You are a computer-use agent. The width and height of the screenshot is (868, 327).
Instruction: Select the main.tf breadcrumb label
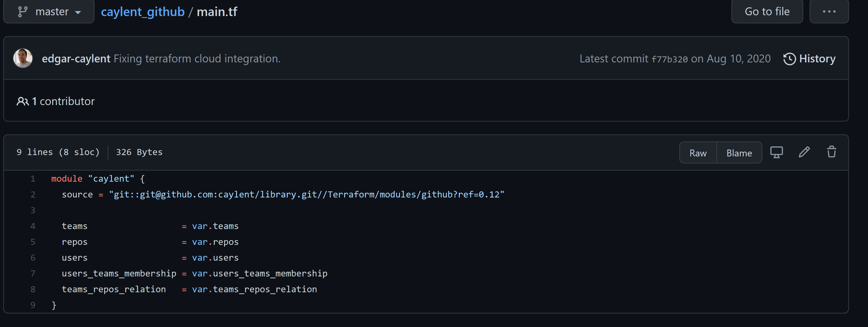click(217, 12)
